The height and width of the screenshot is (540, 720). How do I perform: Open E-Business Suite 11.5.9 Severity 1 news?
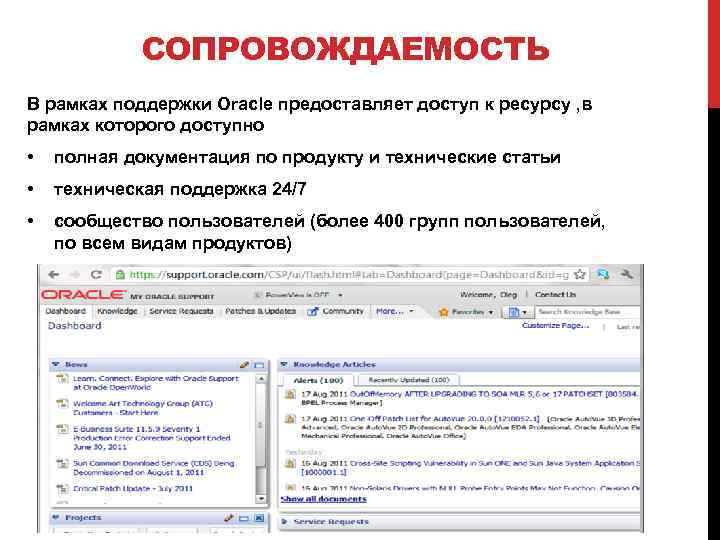[x=152, y=438]
